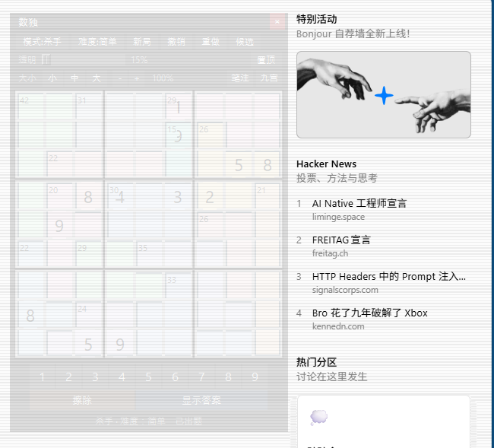Screen dimensions: 494x448
Task: Select the Sudoku cell with cage sum 42
Action: [x=30, y=107]
